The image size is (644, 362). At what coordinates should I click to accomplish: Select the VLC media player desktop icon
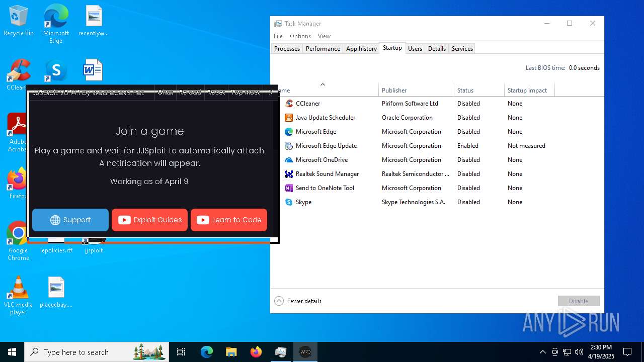tap(18, 295)
